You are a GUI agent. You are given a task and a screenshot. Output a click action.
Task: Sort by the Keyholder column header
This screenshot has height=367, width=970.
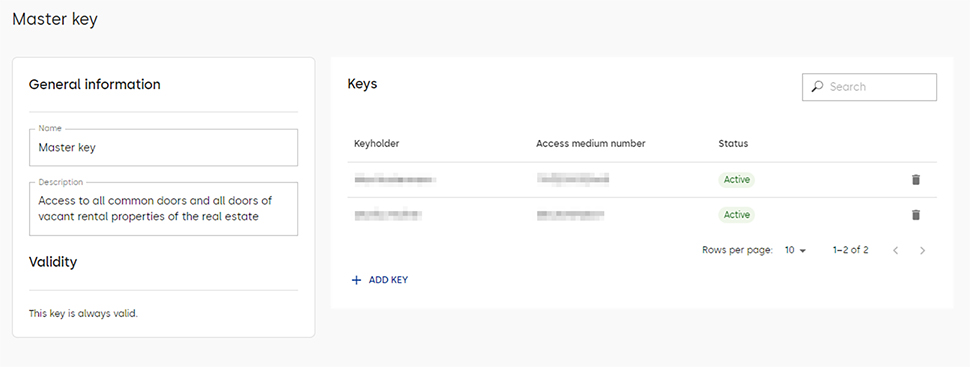376,144
